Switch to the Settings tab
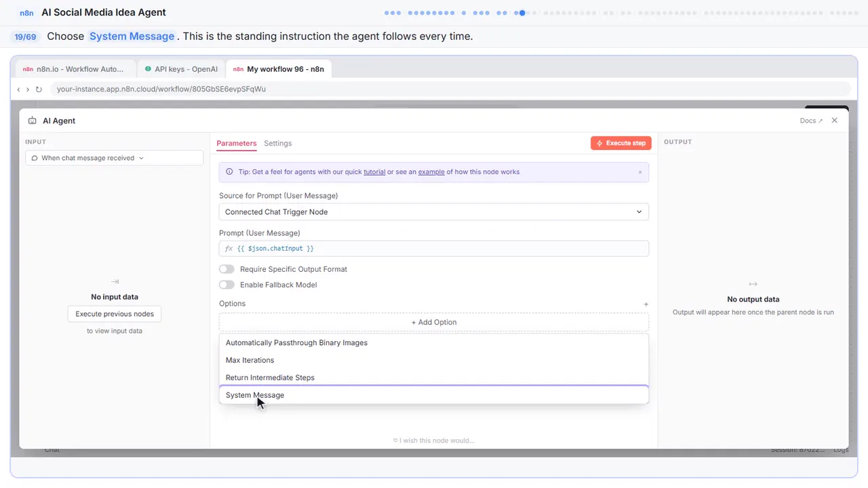868x488 pixels. tap(278, 143)
